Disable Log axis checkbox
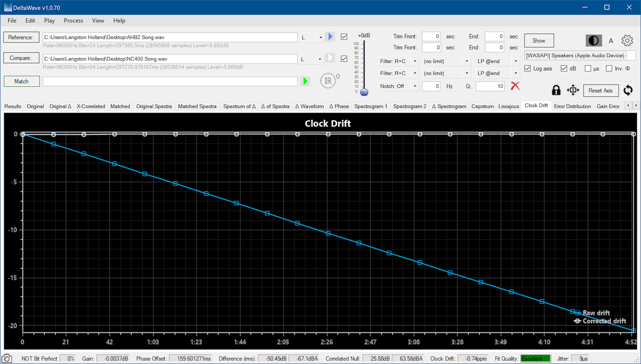 click(528, 69)
